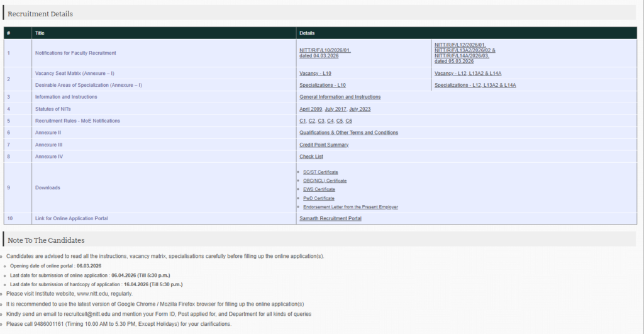
Task: View the April 2009 NIT statutes
Action: (311, 109)
